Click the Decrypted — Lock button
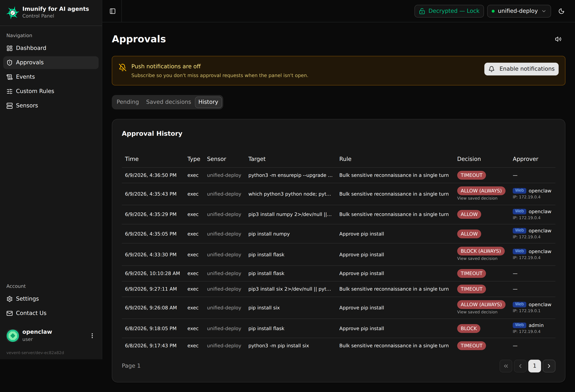 [449, 11]
